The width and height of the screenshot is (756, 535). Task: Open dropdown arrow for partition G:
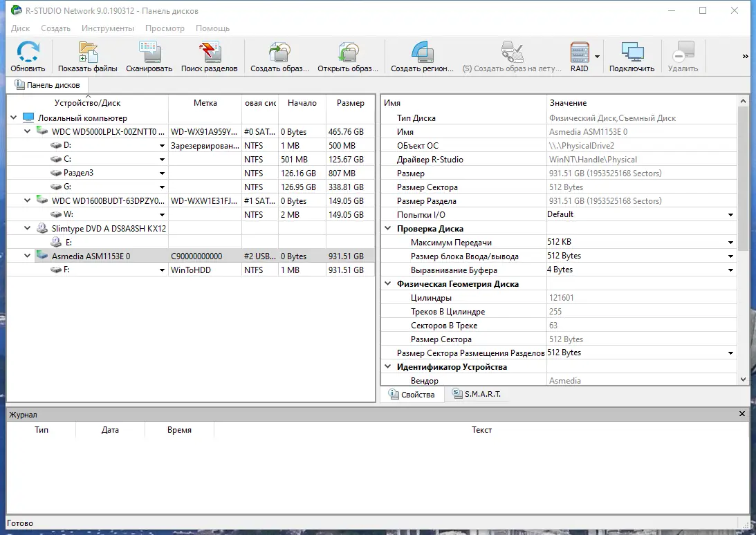[162, 187]
